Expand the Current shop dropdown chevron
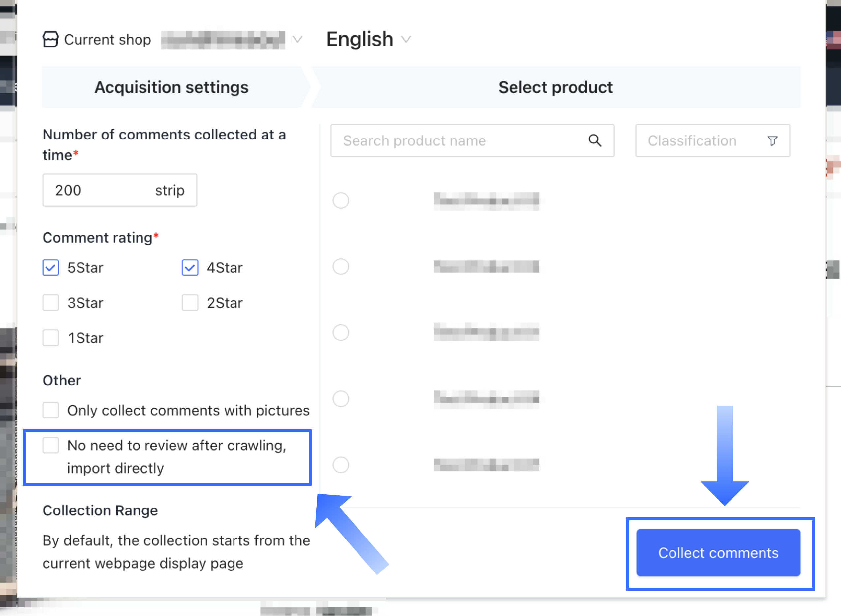The width and height of the screenshot is (841, 616). (x=297, y=39)
